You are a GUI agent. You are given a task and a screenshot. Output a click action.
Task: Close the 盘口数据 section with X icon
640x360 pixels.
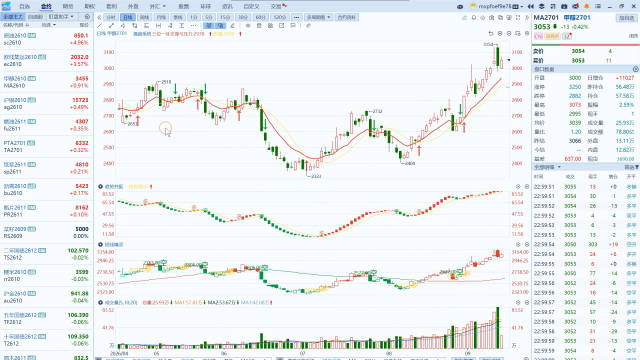(x=636, y=69)
